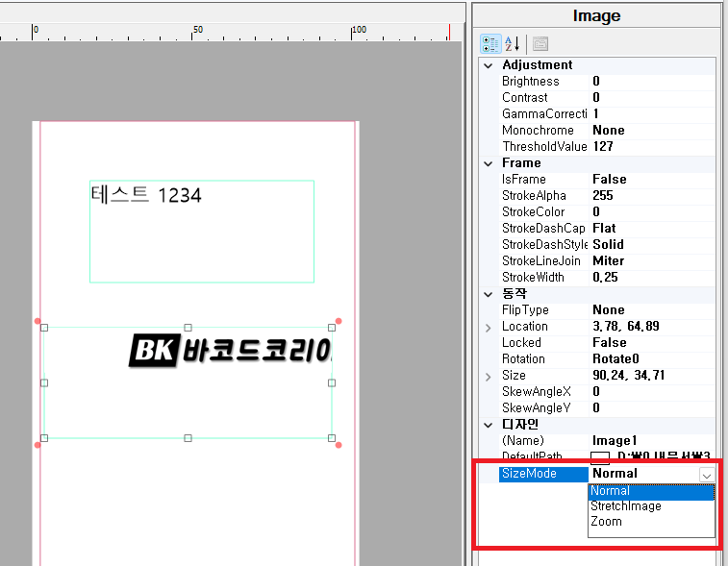The height and width of the screenshot is (566, 728).
Task: Edit the (Name) value Image1
Action: tap(652, 441)
